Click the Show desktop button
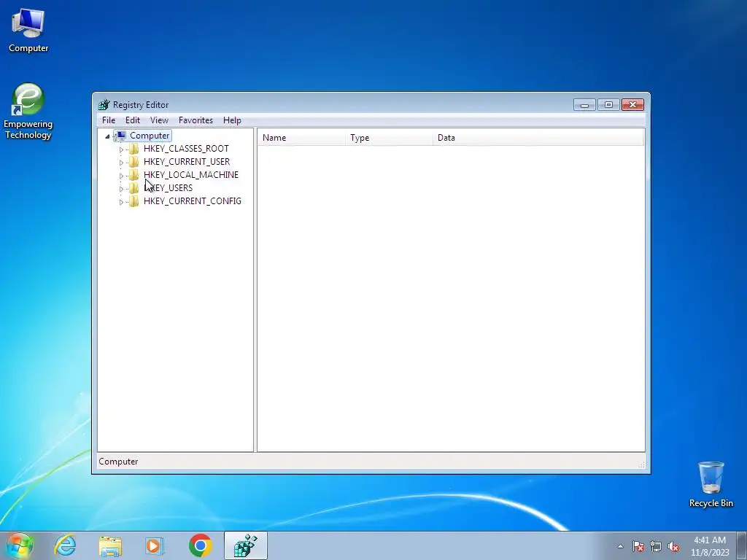 point(742,545)
